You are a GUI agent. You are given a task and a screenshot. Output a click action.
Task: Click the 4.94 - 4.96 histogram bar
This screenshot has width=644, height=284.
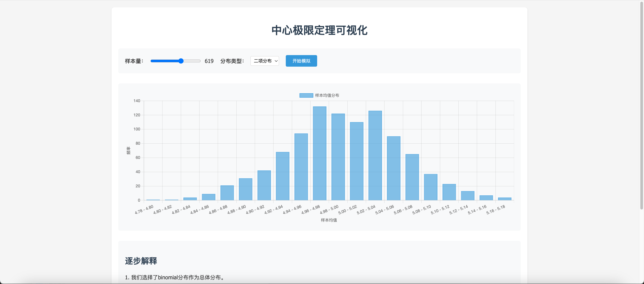tap(301, 167)
